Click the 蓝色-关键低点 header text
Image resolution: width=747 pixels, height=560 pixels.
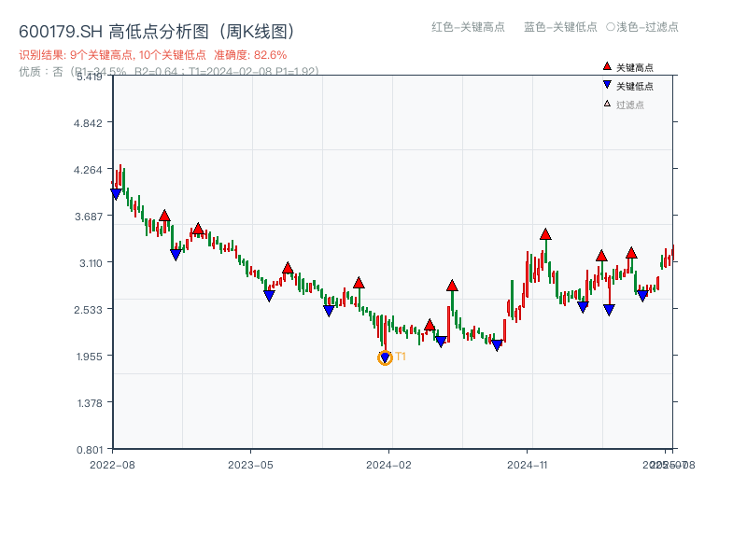(x=560, y=27)
